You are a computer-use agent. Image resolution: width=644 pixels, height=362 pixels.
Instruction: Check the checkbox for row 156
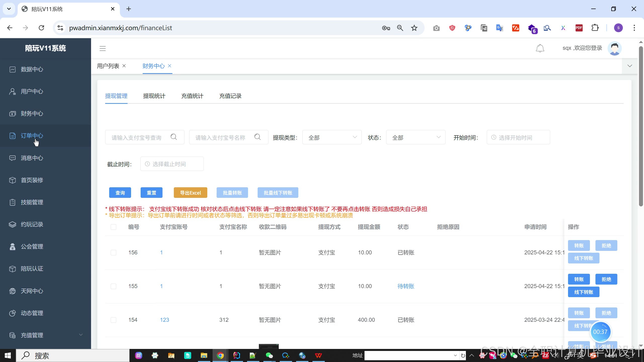click(x=113, y=253)
